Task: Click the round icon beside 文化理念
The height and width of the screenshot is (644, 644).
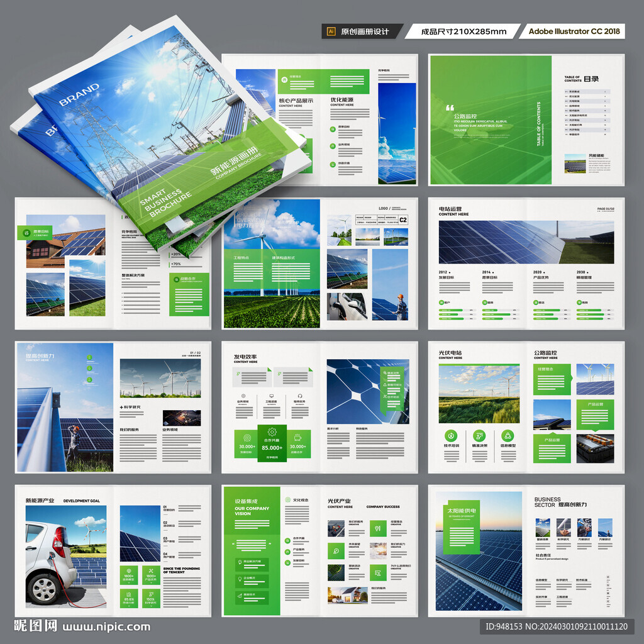Action: pyautogui.click(x=288, y=500)
